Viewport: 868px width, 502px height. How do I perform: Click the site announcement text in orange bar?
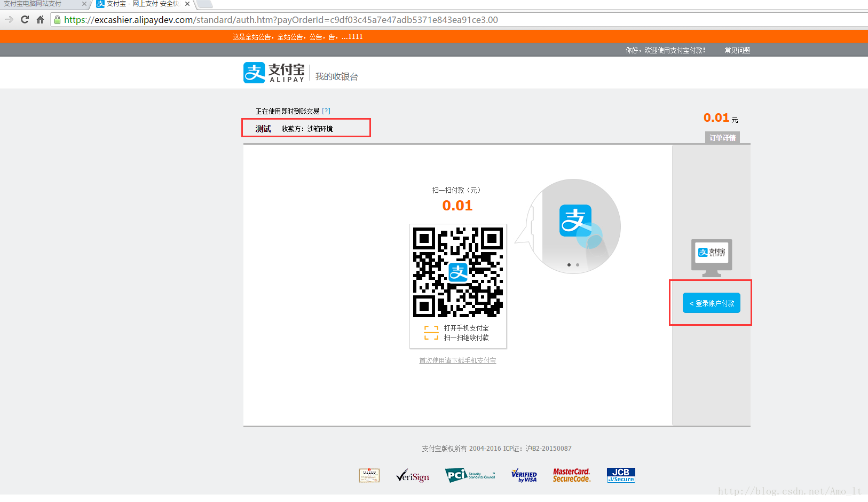pos(297,37)
